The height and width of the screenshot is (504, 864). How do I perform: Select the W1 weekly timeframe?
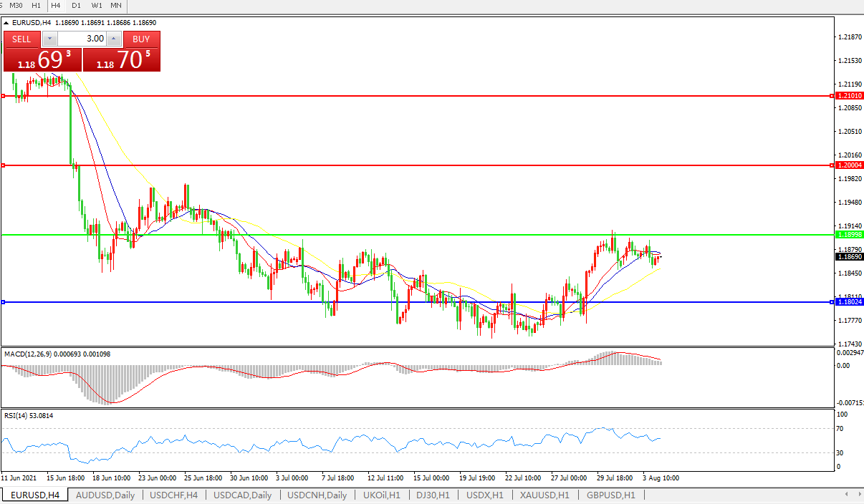[96, 5]
